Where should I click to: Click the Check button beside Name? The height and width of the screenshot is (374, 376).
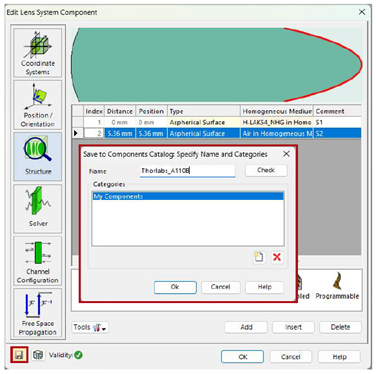point(266,170)
